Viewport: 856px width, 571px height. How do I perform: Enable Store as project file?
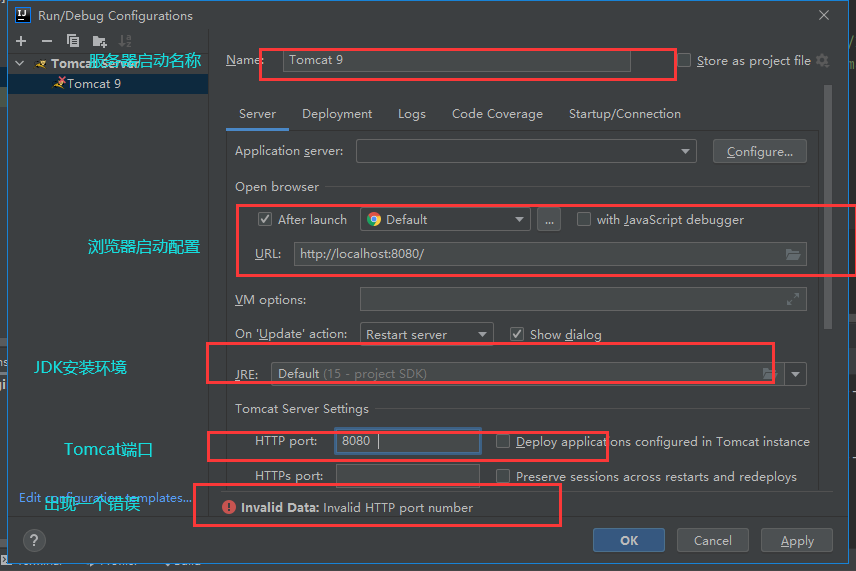pyautogui.click(x=684, y=60)
